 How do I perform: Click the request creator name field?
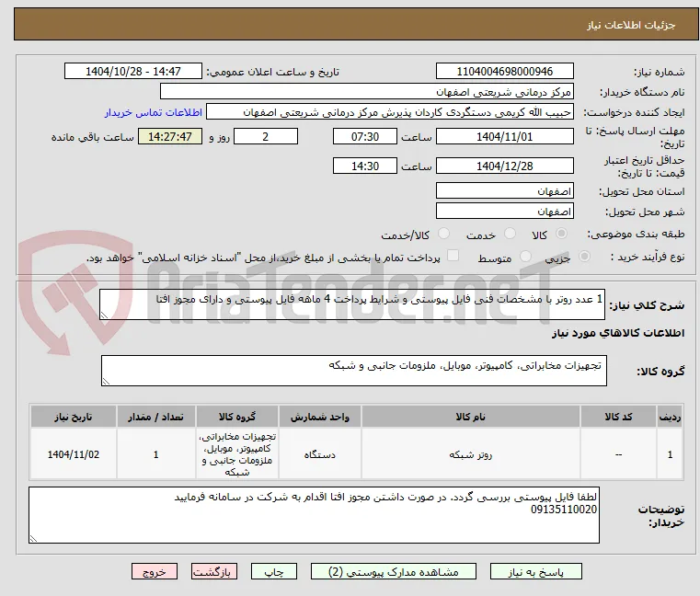pyautogui.click(x=390, y=112)
